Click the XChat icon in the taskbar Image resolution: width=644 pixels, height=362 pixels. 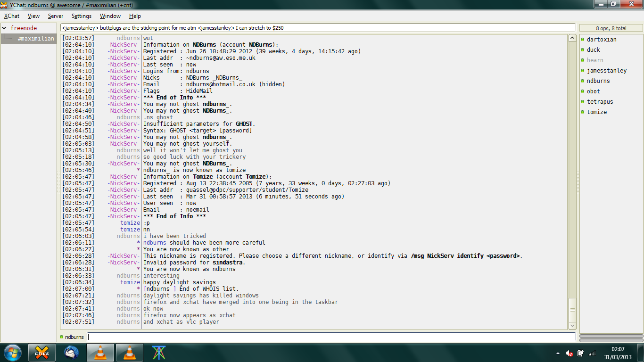point(42,353)
